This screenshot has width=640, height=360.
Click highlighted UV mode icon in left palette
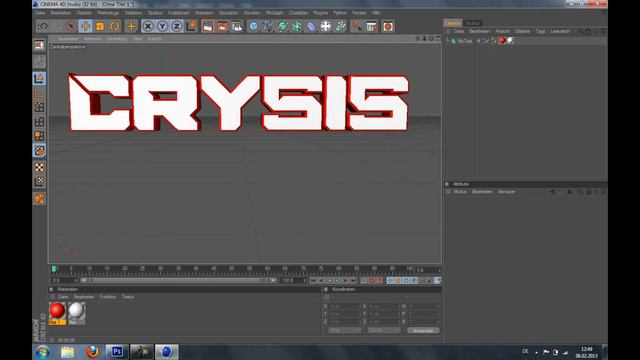[39, 151]
